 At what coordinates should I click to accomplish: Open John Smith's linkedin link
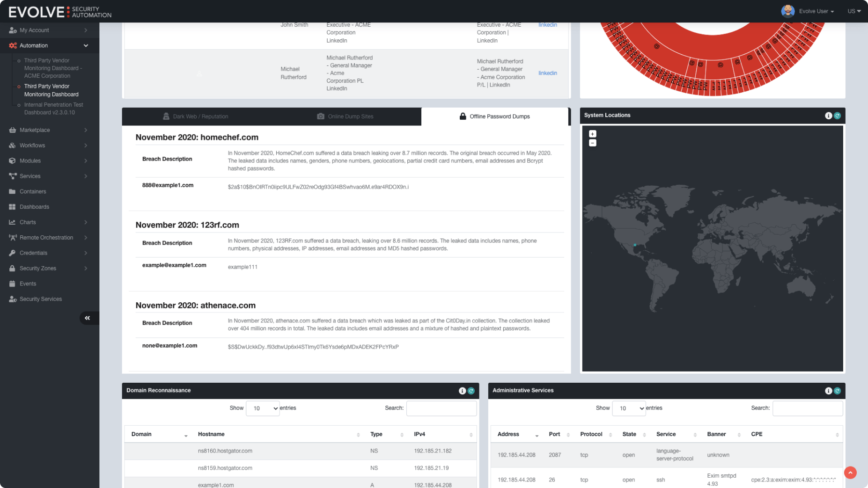(547, 25)
